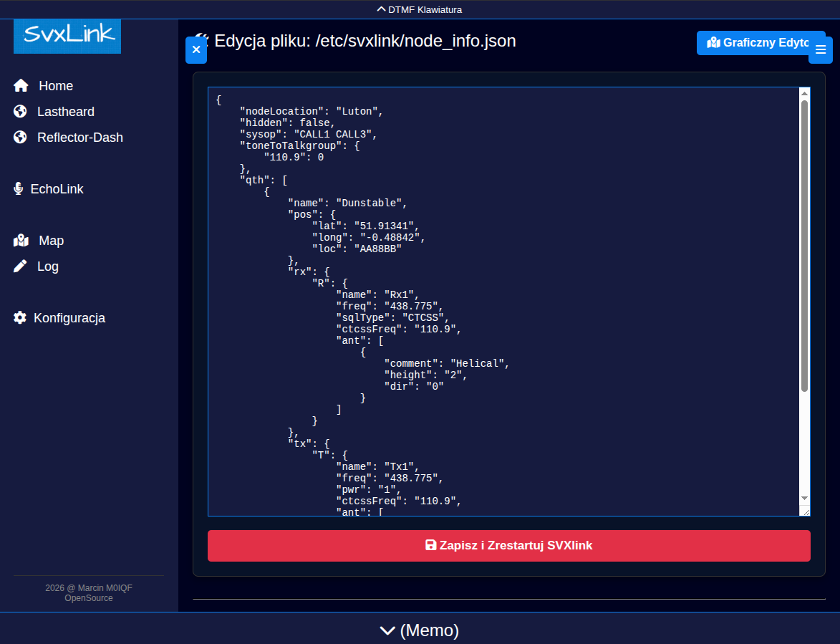Click the Konfiguracja gear icon
This screenshot has width=840, height=644.
20,318
